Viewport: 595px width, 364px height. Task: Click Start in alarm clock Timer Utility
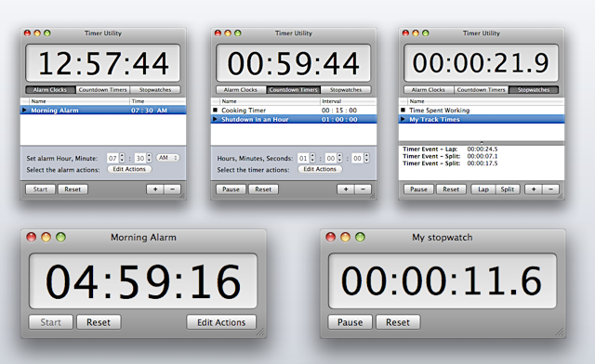pos(41,189)
